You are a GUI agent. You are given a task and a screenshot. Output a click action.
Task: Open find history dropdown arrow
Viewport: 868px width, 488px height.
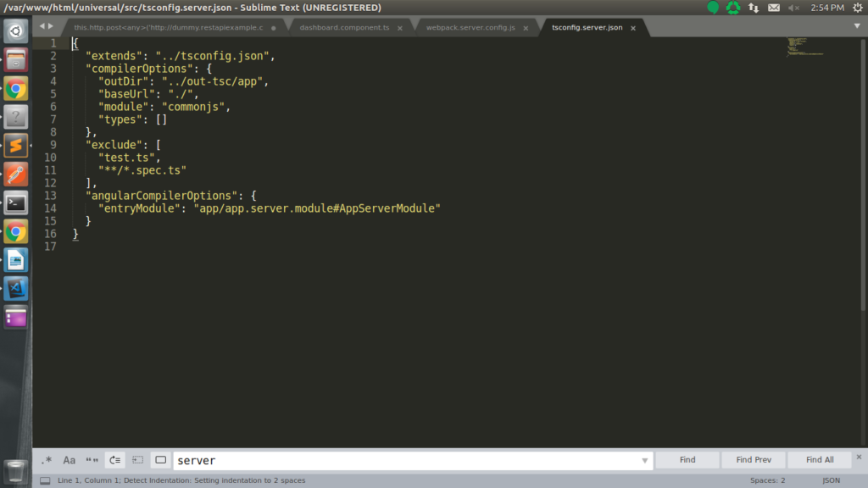click(644, 461)
